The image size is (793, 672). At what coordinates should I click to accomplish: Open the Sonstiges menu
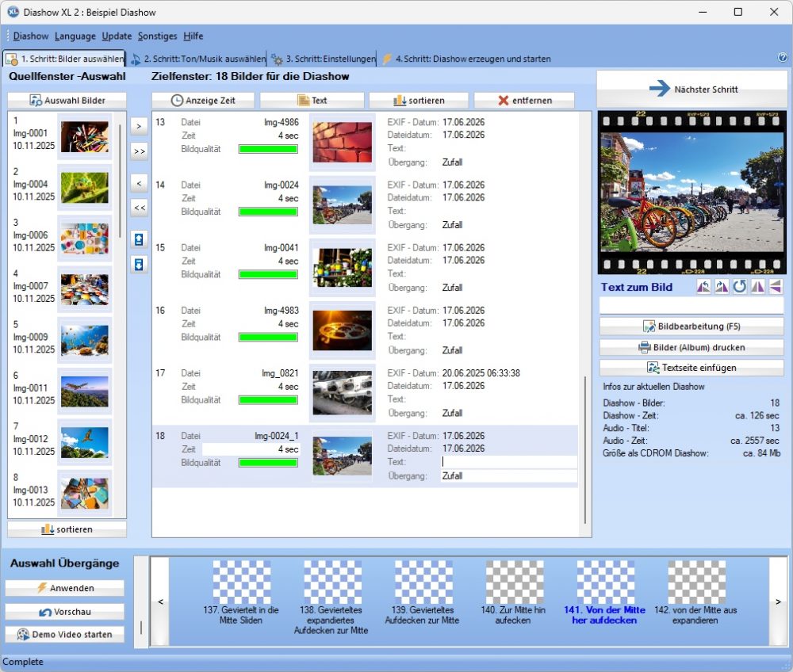point(157,36)
